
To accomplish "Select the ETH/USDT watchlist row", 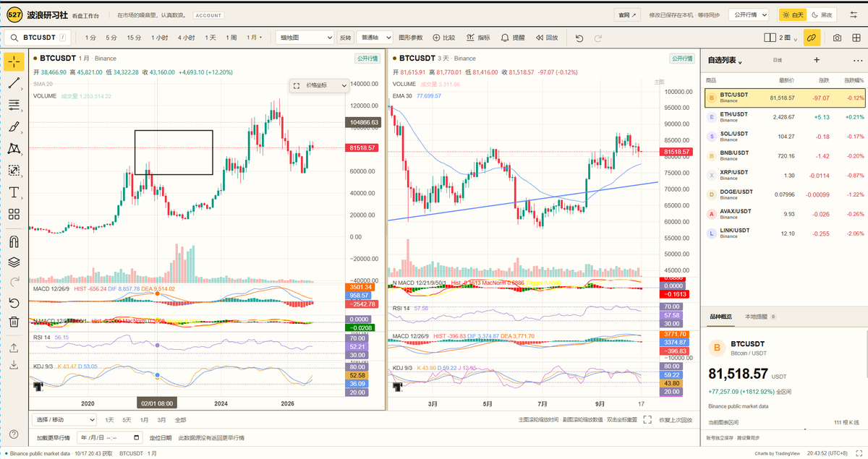I will click(784, 116).
